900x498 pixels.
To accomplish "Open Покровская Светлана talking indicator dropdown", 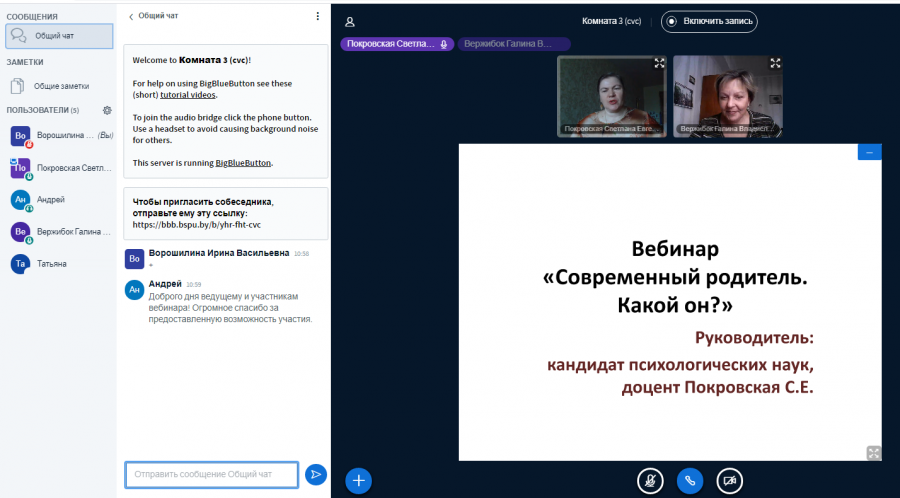I will click(x=397, y=44).
